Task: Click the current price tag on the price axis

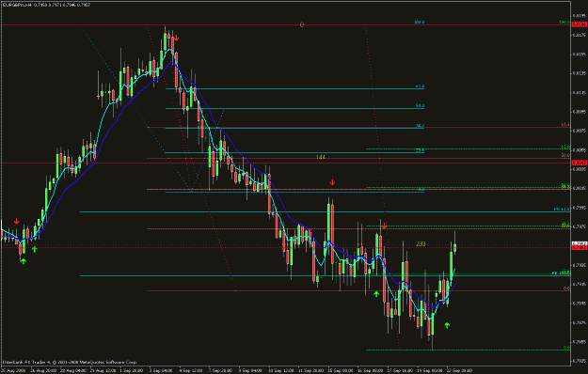Action: coord(580,243)
